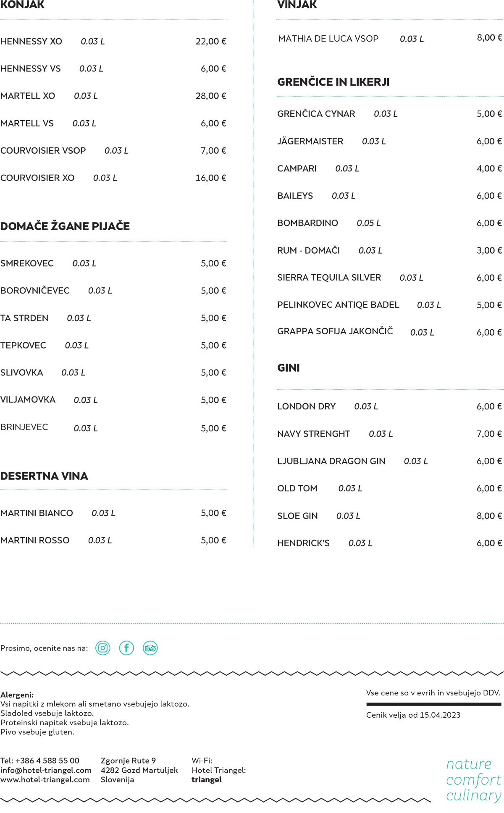The image size is (504, 813).
Task: Select the Sierra Tequila Silver item name
Action: (329, 278)
